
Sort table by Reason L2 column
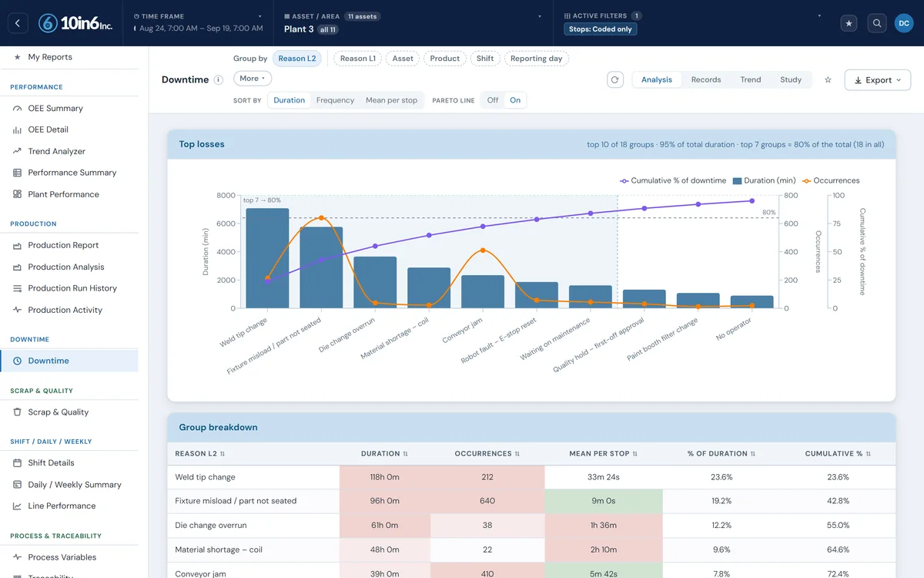tap(200, 454)
